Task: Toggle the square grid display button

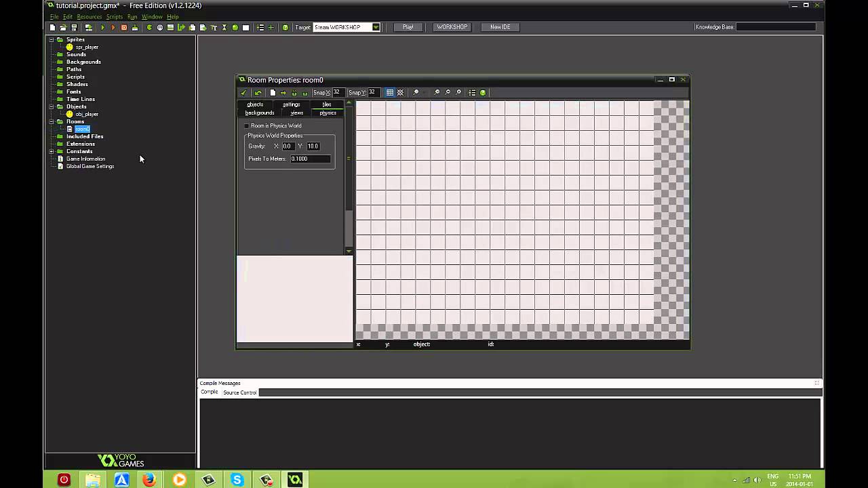Action: point(390,93)
